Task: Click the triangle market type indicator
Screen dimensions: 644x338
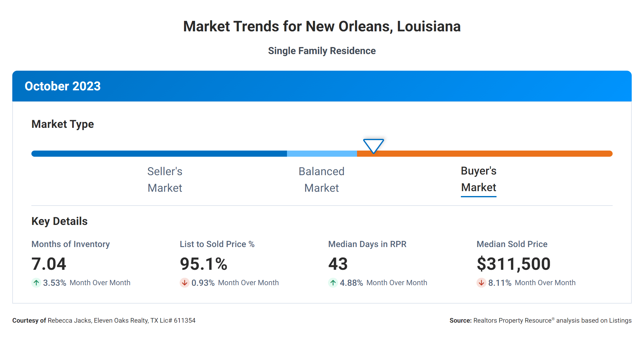Action: (x=373, y=145)
